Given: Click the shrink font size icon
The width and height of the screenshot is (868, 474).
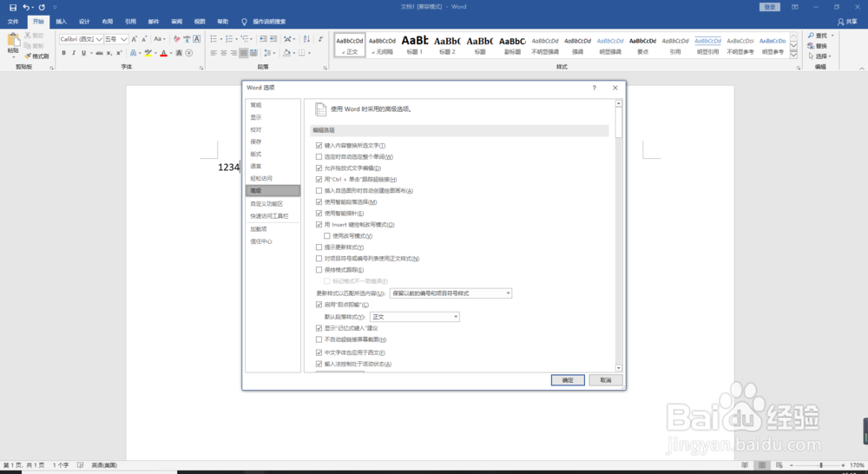Looking at the screenshot, I should pyautogui.click(x=144, y=39).
